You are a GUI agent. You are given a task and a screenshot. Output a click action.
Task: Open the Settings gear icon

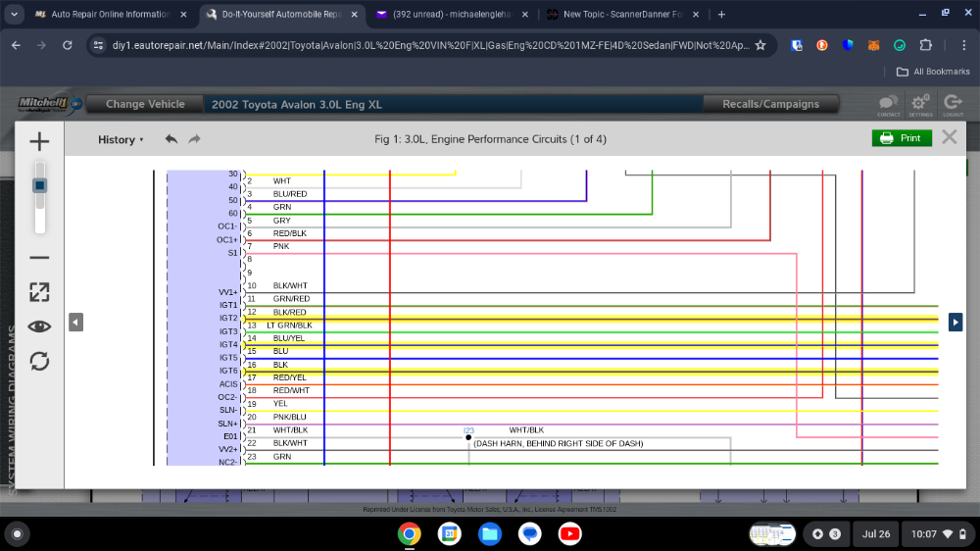920,105
